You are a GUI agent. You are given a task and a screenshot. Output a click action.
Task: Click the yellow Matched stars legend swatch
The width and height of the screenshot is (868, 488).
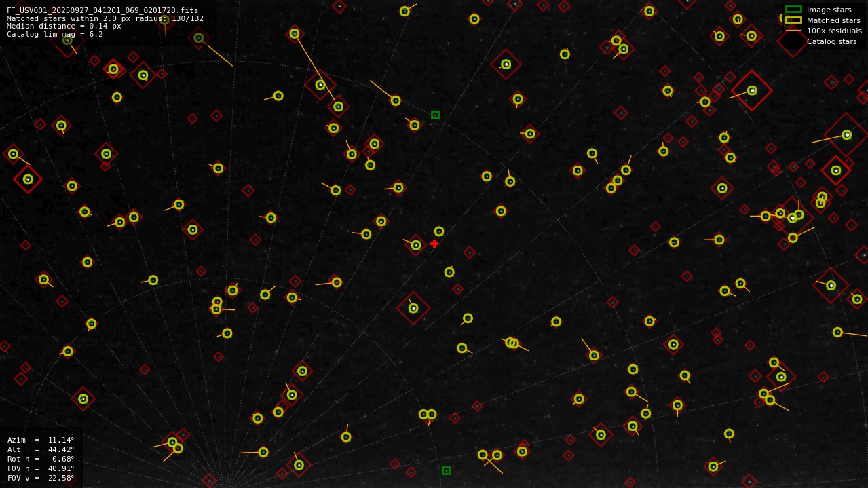point(793,20)
